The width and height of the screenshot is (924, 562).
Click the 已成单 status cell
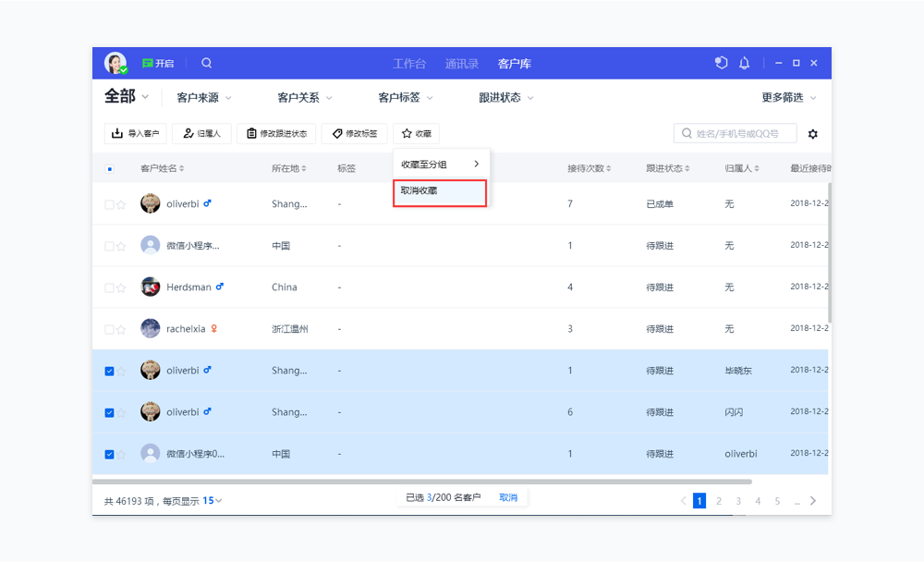pyautogui.click(x=660, y=204)
